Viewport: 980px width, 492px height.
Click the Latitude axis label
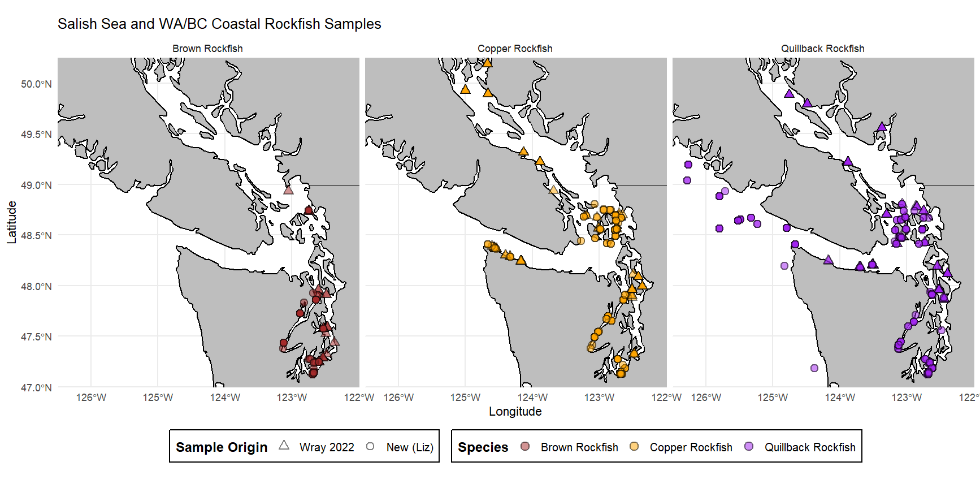pyautogui.click(x=11, y=222)
